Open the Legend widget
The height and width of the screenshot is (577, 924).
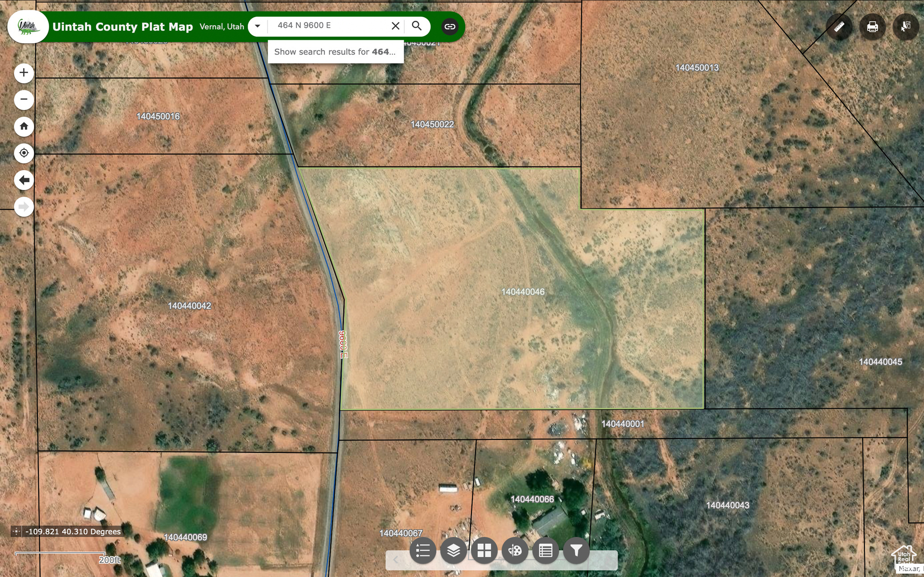[x=423, y=550]
